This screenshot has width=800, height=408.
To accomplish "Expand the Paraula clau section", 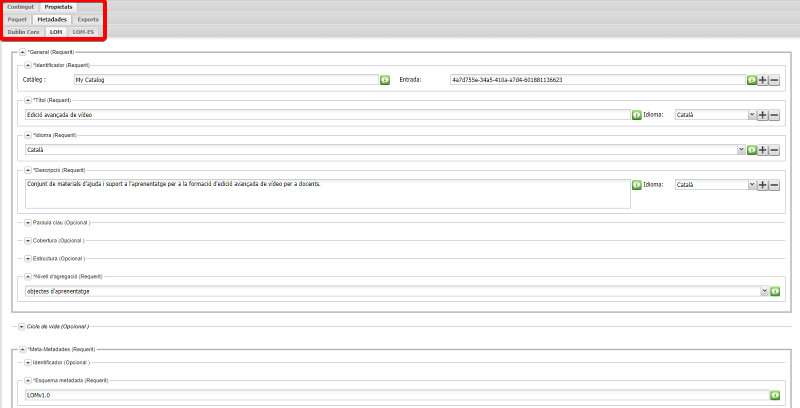I will pos(27,221).
